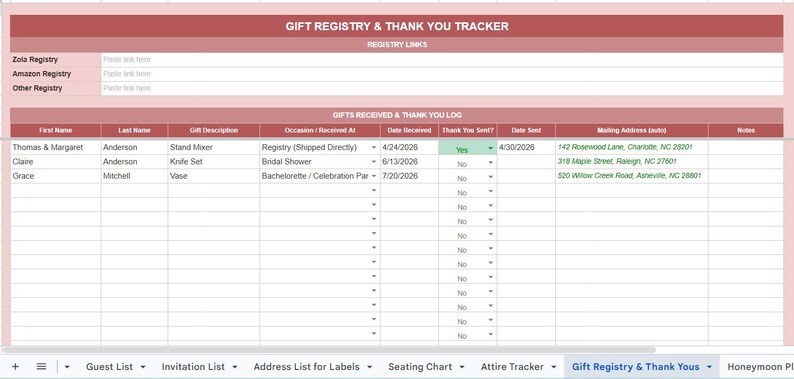The width and height of the screenshot is (794, 379).
Task: Select Mailing Address (auto) header
Action: (631, 130)
